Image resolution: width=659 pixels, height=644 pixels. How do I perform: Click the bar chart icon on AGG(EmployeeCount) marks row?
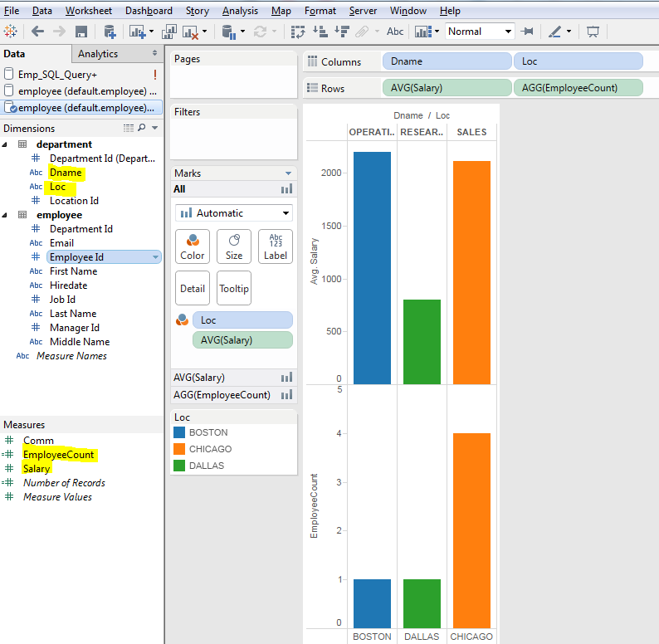pyautogui.click(x=286, y=395)
